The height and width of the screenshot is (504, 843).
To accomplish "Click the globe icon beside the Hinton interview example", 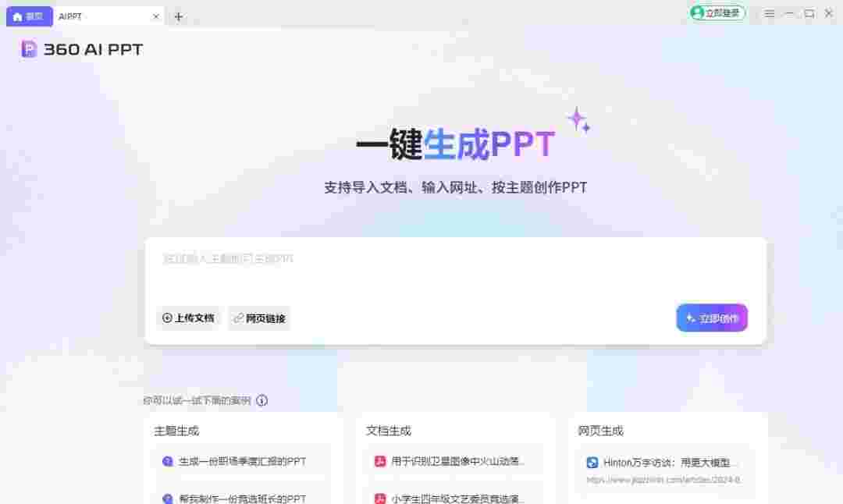I will [591, 462].
